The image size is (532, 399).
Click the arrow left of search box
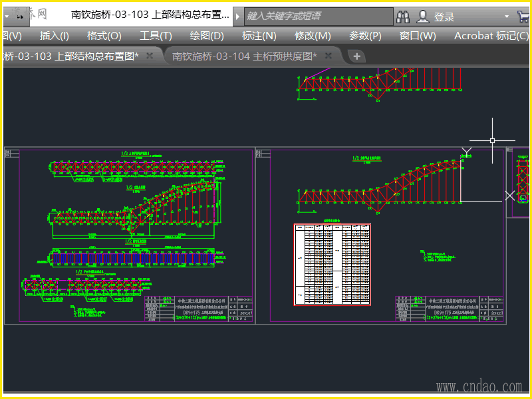[x=239, y=16]
